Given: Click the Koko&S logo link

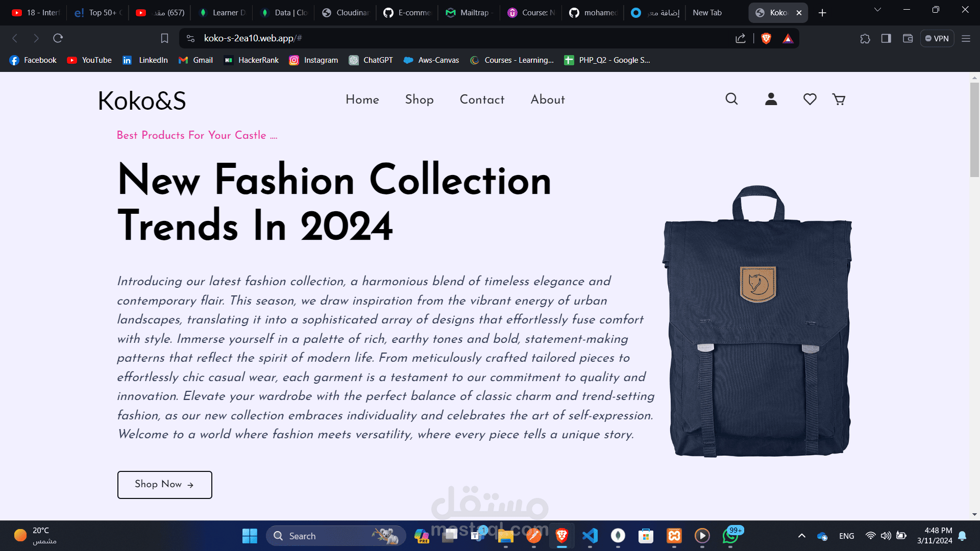Looking at the screenshot, I should point(142,101).
